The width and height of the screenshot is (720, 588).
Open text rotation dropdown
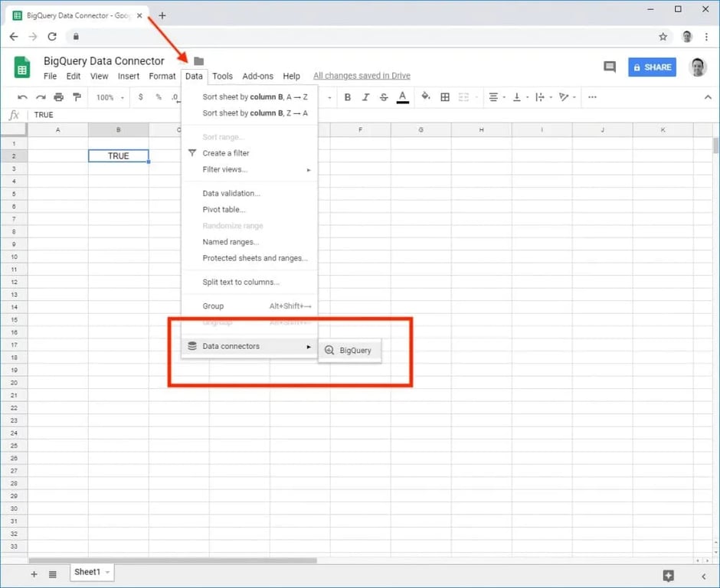(x=567, y=97)
